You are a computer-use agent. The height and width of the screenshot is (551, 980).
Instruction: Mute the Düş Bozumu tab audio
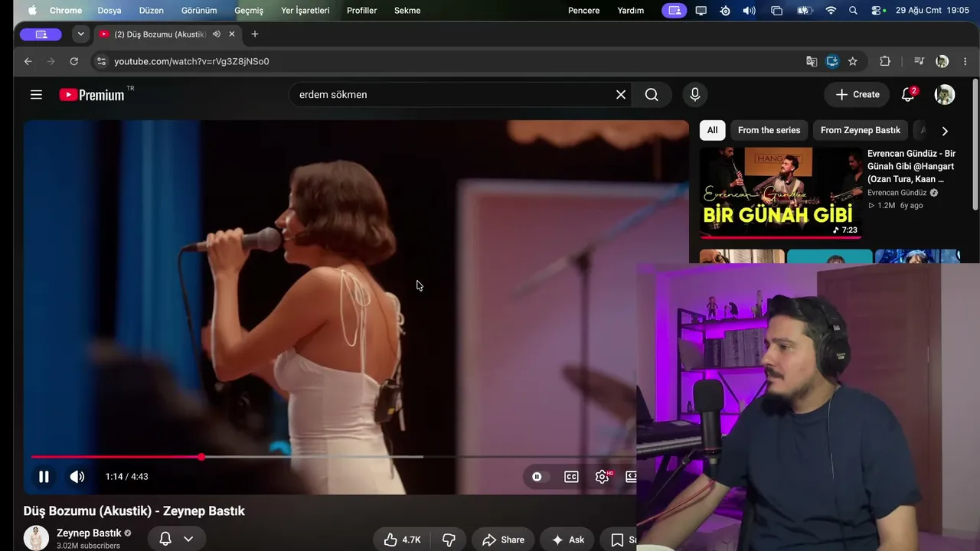click(x=217, y=34)
